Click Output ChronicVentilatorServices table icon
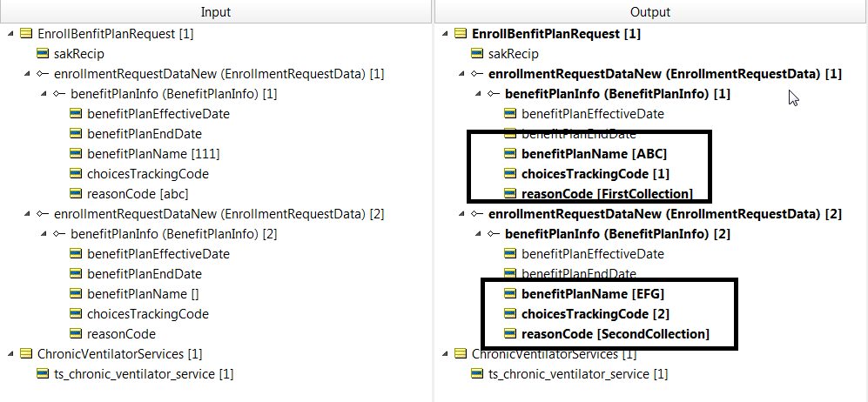 [461, 353]
